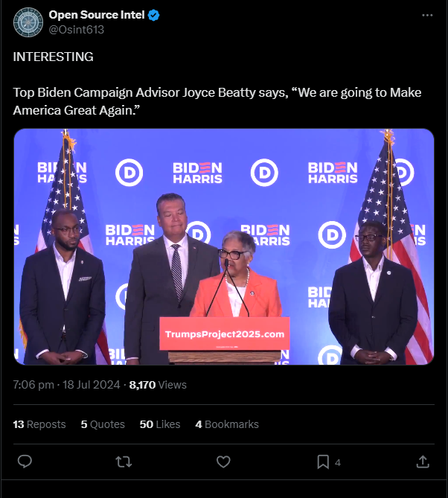Click the 7:06 pm 18 Jul 2024 timestamp
This screenshot has width=448, height=498.
[67, 385]
